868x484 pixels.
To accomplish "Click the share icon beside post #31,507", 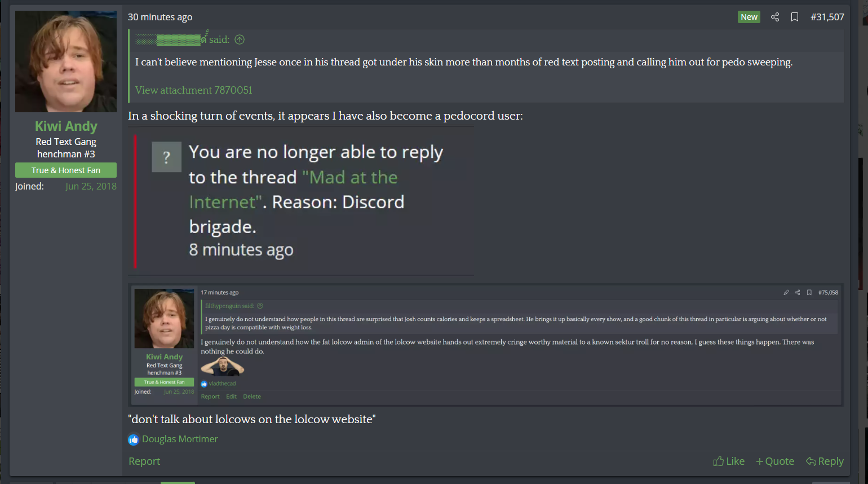I will point(775,17).
